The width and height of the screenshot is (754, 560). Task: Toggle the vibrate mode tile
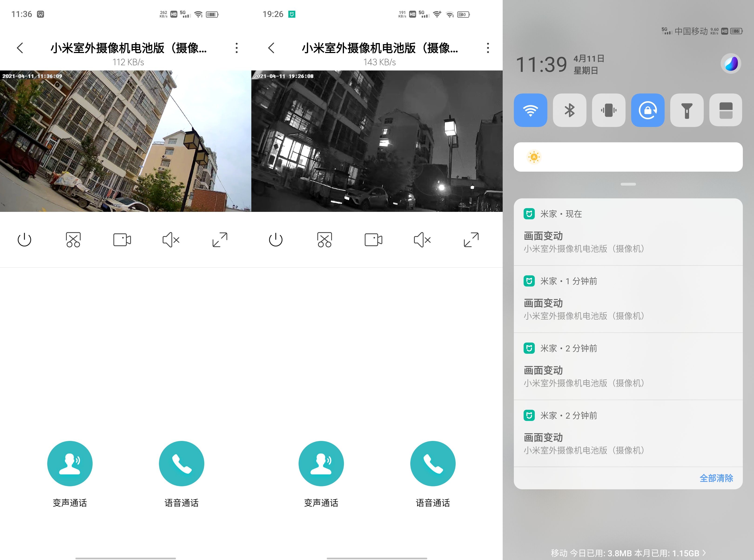(x=609, y=110)
